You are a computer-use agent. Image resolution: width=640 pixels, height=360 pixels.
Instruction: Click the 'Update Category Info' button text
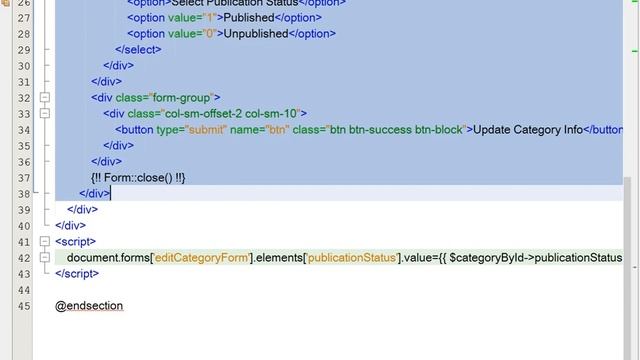(x=528, y=130)
